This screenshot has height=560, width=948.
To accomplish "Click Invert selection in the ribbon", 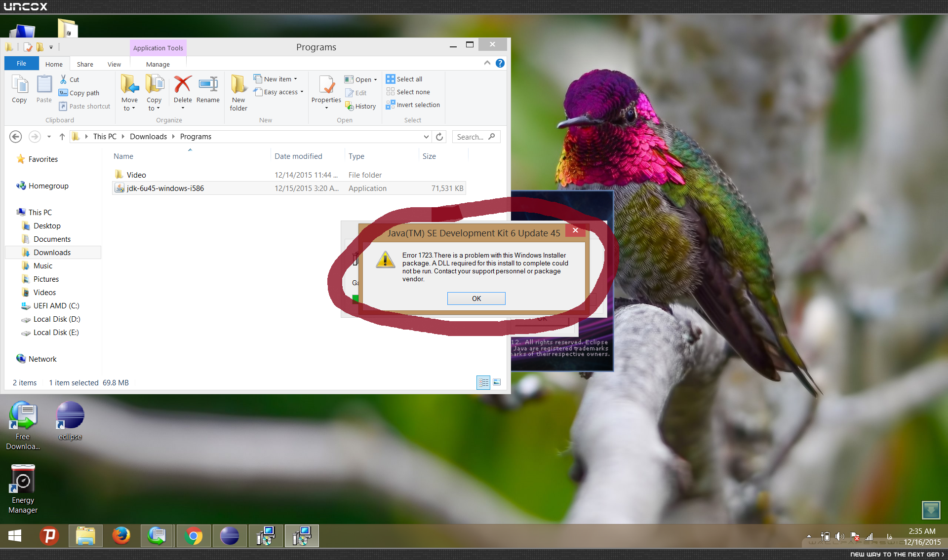I will click(x=413, y=105).
